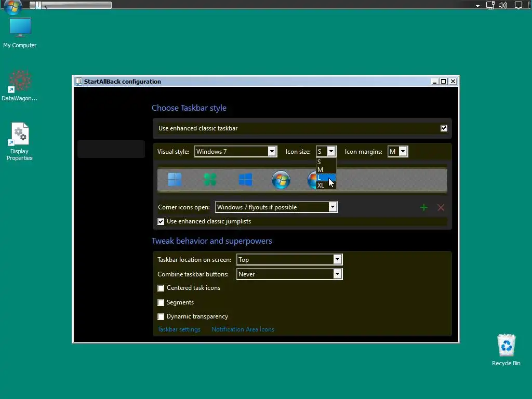532x399 pixels.
Task: Open the volume speaker tray icon
Action: pyautogui.click(x=503, y=5)
